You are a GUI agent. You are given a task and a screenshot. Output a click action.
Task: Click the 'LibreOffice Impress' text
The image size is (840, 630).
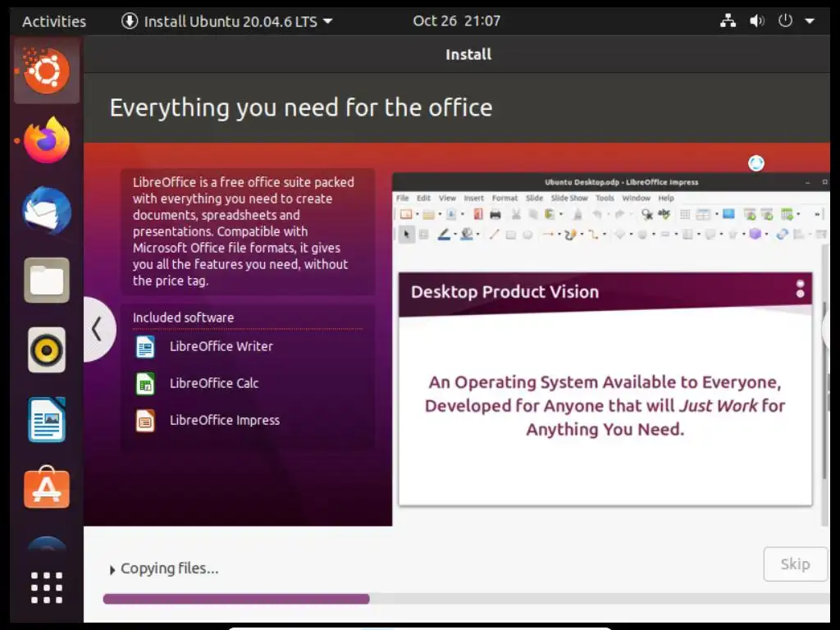pos(225,421)
